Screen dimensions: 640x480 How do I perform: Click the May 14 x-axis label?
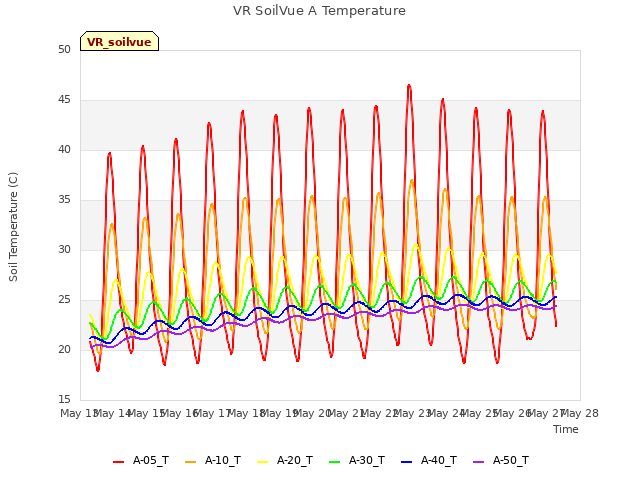[x=113, y=413]
